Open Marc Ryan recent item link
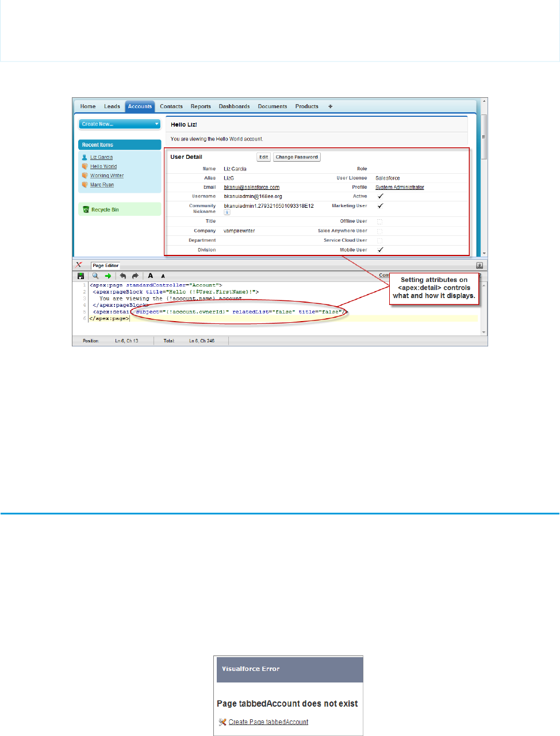The height and width of the screenshot is (736, 560). [102, 185]
